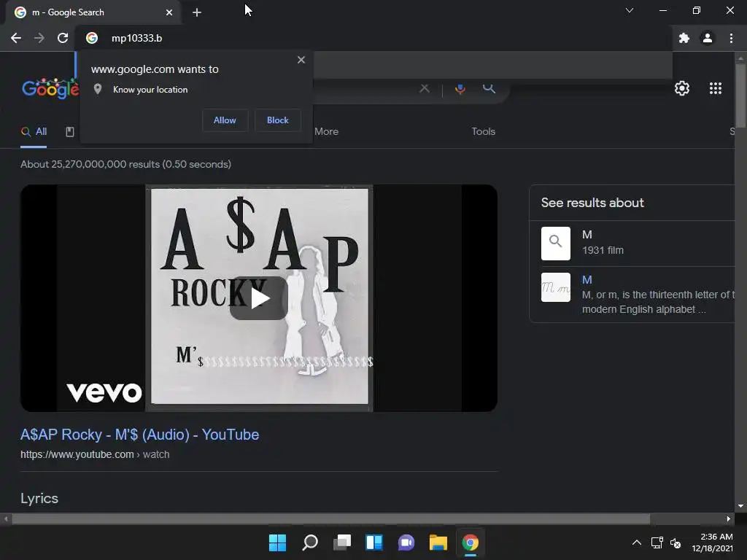Click the magnifier thumbnail next to 1931 film
This screenshot has width=747, height=560.
[x=555, y=244]
